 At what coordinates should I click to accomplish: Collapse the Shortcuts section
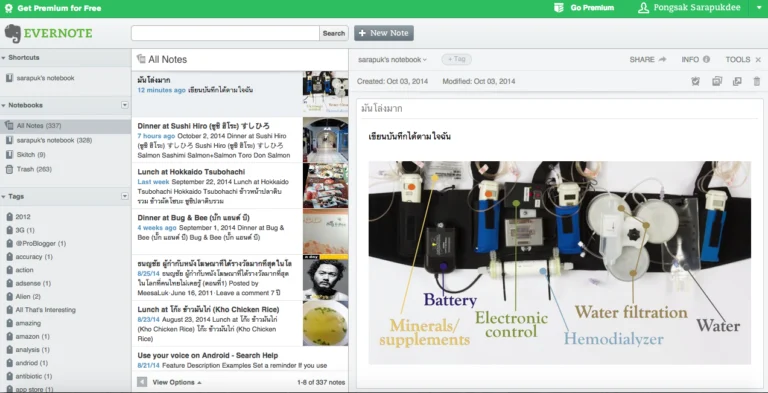pos(3,57)
